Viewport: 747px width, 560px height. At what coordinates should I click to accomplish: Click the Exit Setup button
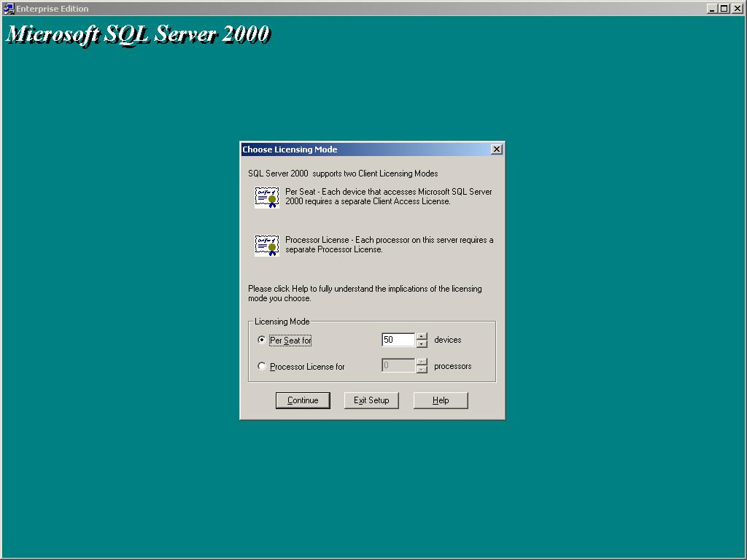tap(371, 400)
